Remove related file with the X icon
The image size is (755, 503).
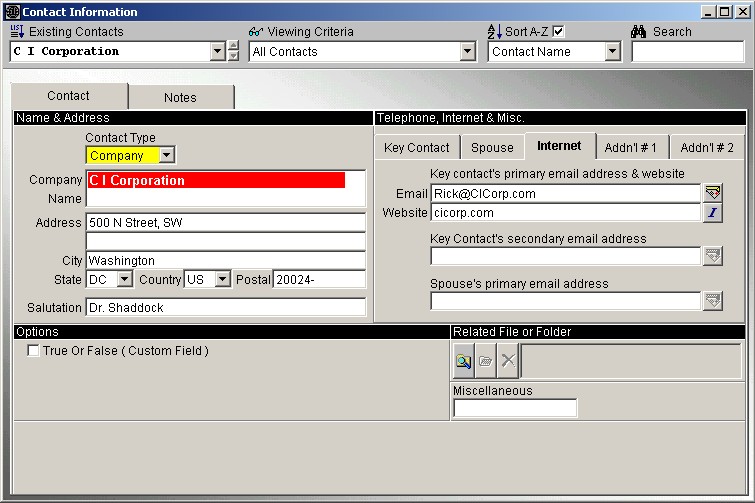pyautogui.click(x=508, y=361)
